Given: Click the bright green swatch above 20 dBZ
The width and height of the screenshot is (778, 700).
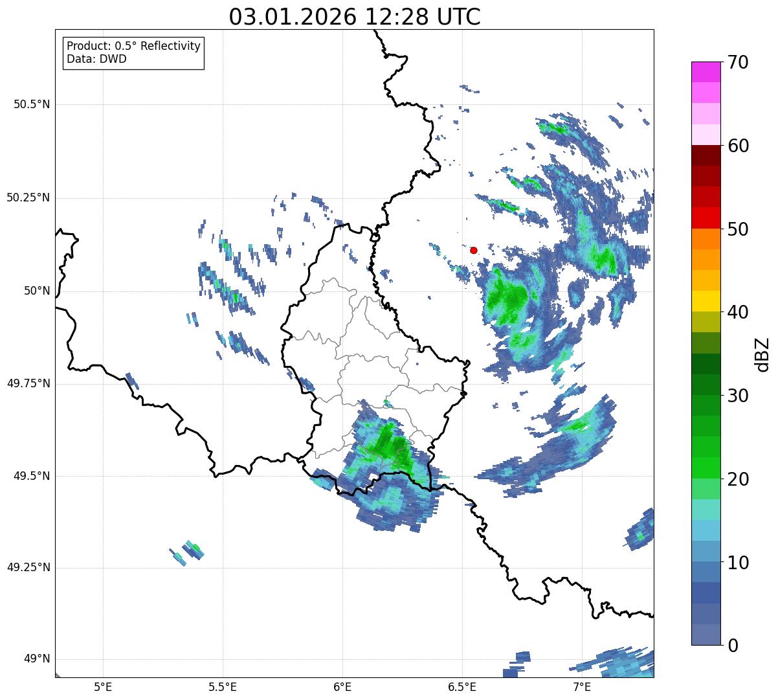Looking at the screenshot, I should pos(706,468).
